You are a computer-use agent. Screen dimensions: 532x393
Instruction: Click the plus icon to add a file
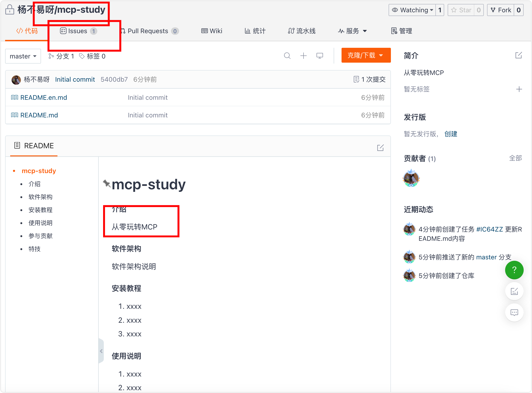[x=304, y=56]
